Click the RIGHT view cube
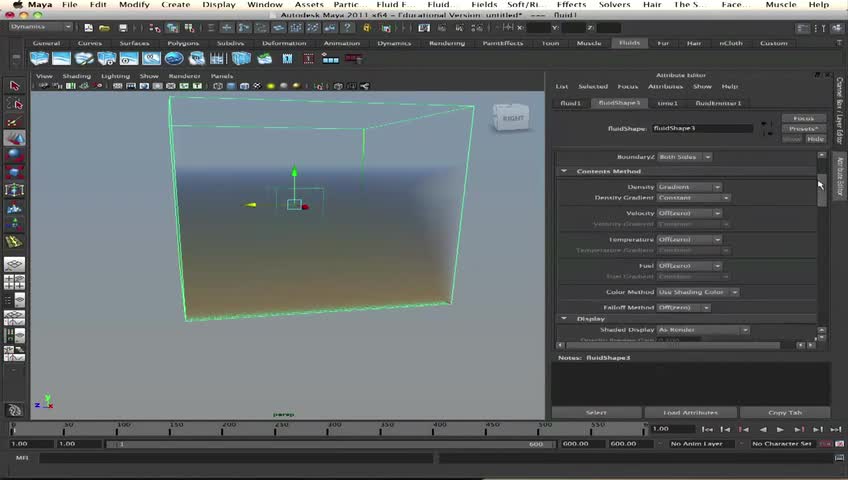 pos(512,118)
